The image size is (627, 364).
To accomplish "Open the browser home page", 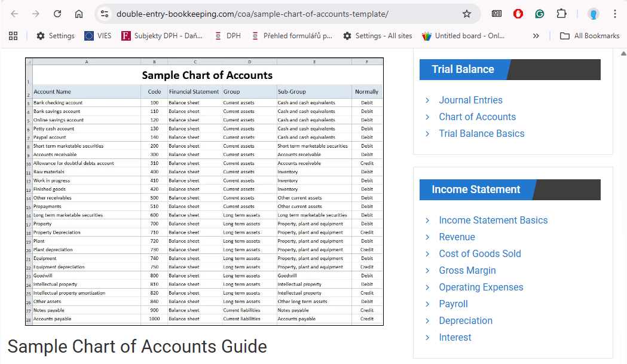I will (79, 14).
